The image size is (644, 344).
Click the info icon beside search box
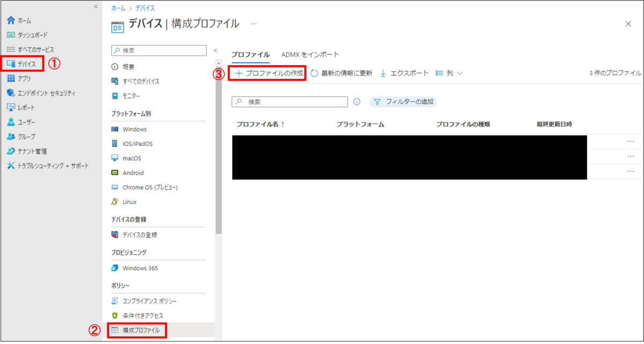coord(357,101)
